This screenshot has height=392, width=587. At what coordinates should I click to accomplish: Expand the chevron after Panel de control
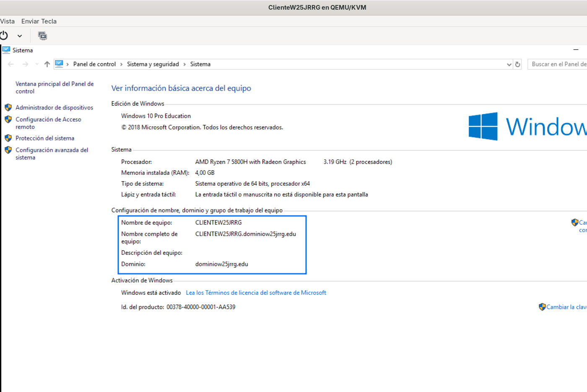122,64
